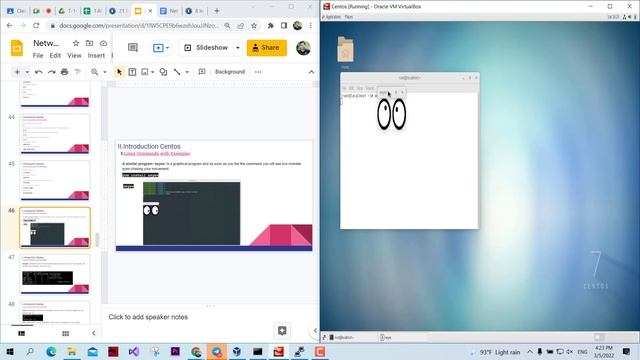Click the add comment toolbar icon
Image resolution: width=640 pixels, height=360 pixels.
pyautogui.click(x=202, y=72)
